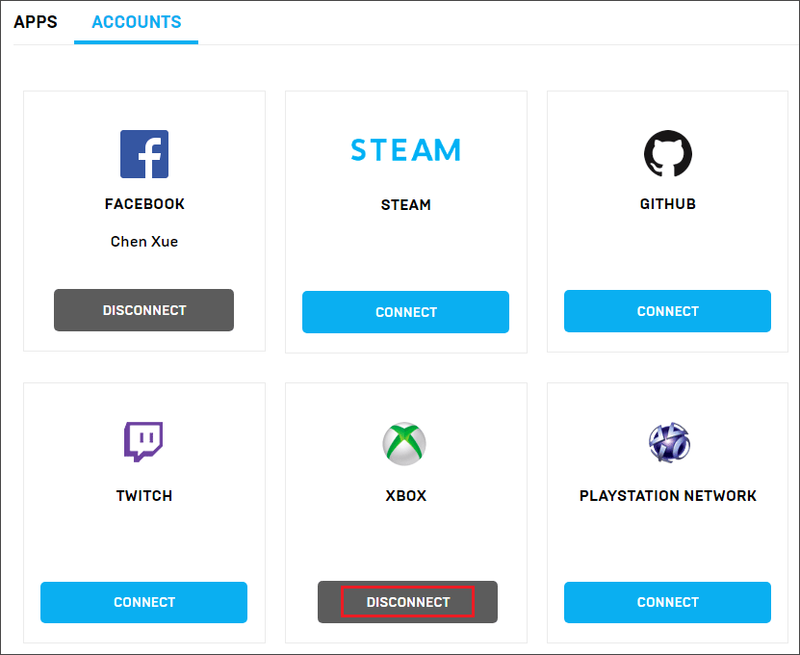Select the ACCOUNTS tab
The image size is (800, 655).
tap(136, 22)
